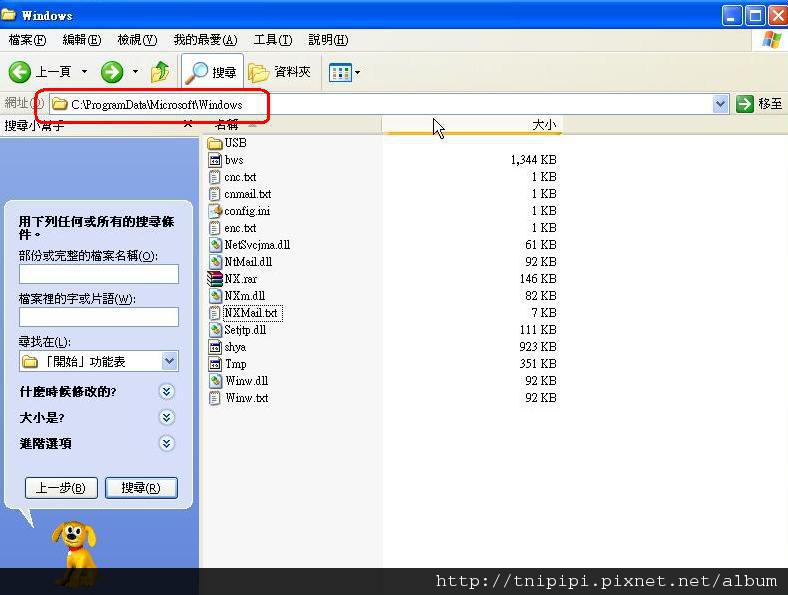Image resolution: width=788 pixels, height=595 pixels.
Task: Click the 1,344 KB size cell
Action: pos(533,160)
